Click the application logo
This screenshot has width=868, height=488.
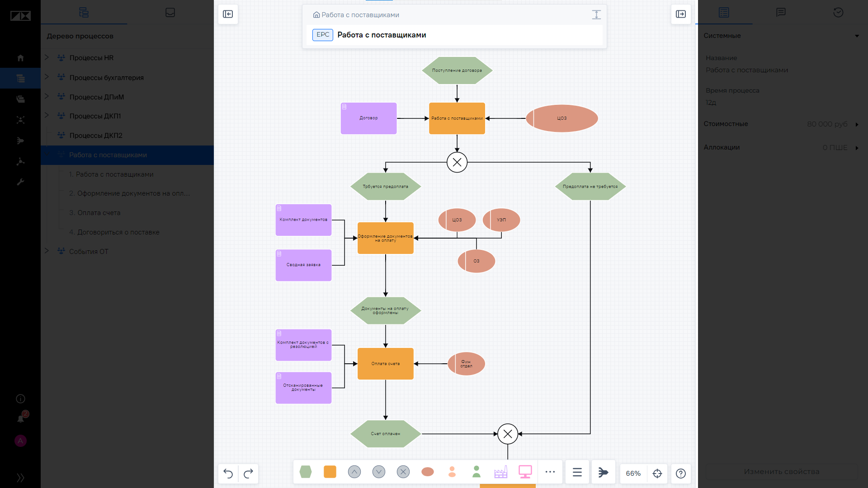pyautogui.click(x=20, y=16)
